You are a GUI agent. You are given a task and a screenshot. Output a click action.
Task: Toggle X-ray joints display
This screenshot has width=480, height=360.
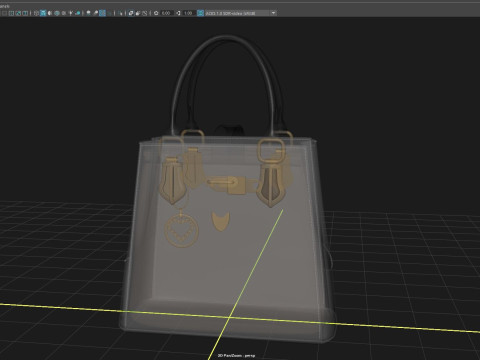tap(144, 13)
